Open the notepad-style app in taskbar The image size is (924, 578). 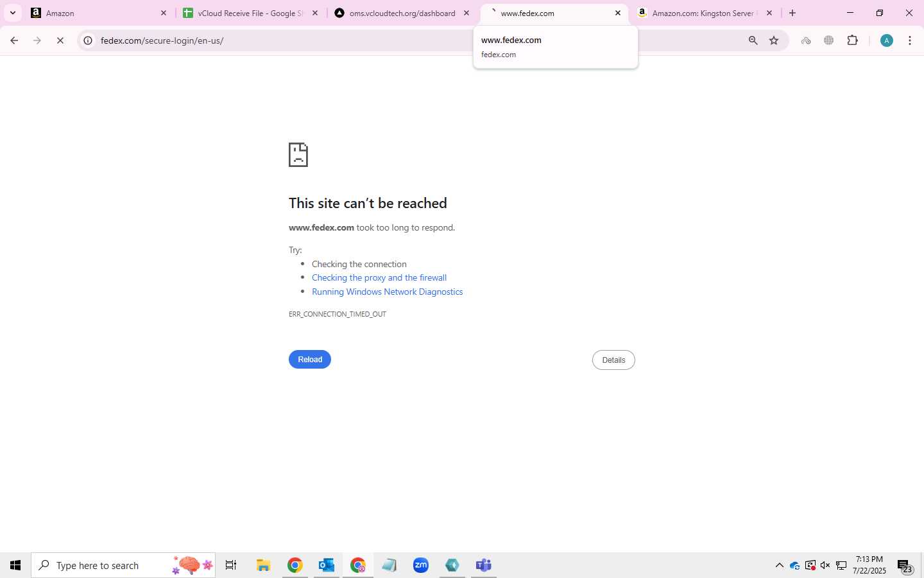(389, 565)
